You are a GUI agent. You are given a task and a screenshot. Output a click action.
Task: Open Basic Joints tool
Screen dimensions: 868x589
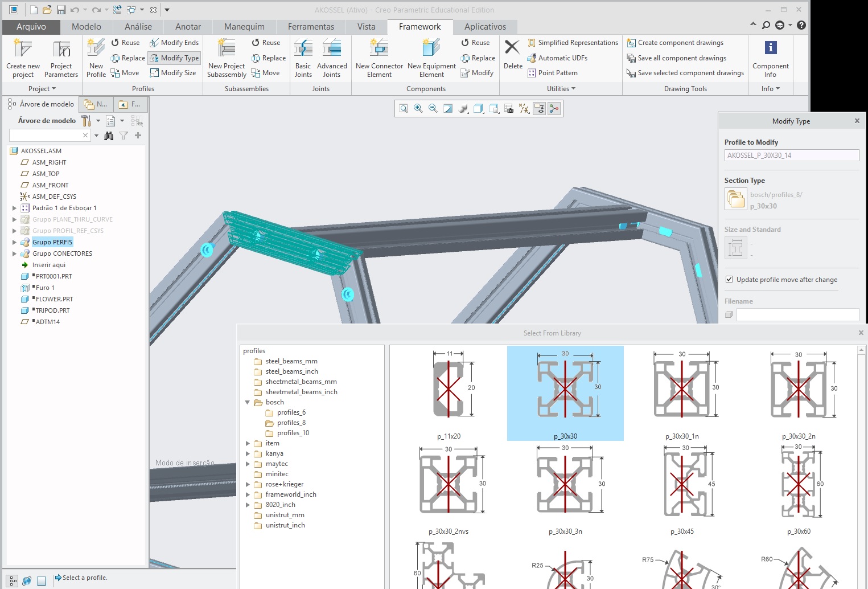click(303, 58)
